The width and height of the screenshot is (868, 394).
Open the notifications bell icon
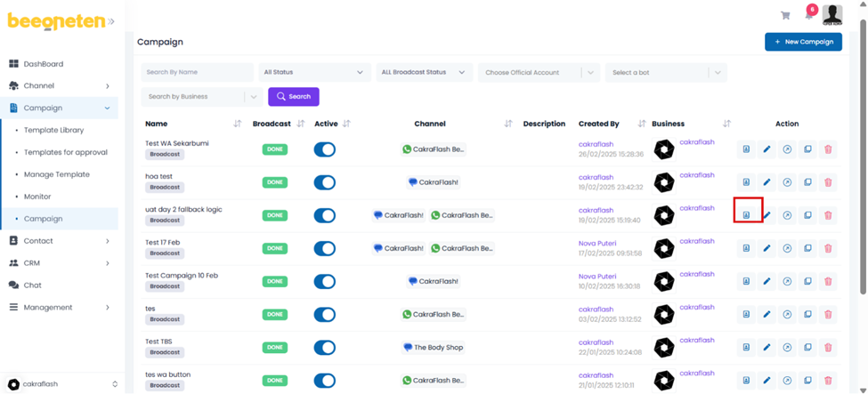point(808,15)
